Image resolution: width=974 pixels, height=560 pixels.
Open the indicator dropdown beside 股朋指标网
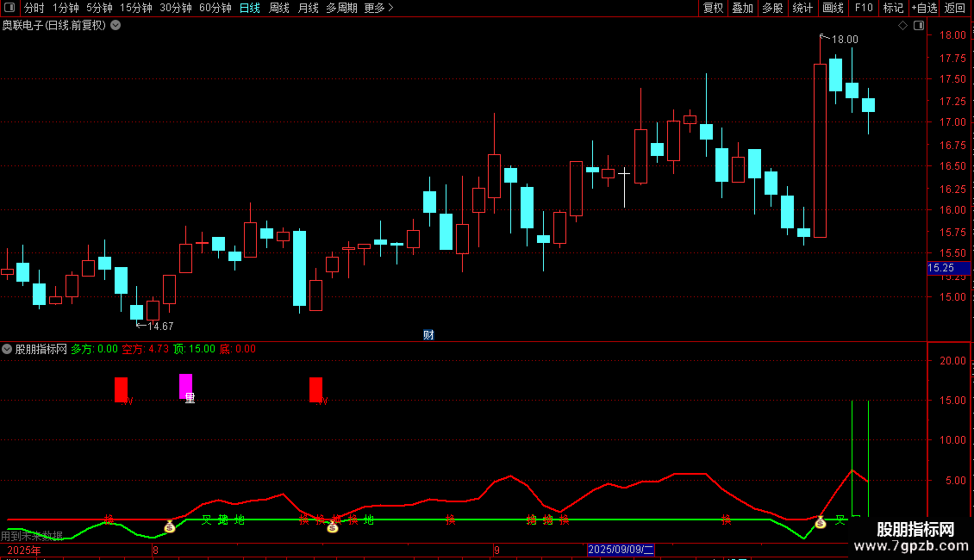7,349
